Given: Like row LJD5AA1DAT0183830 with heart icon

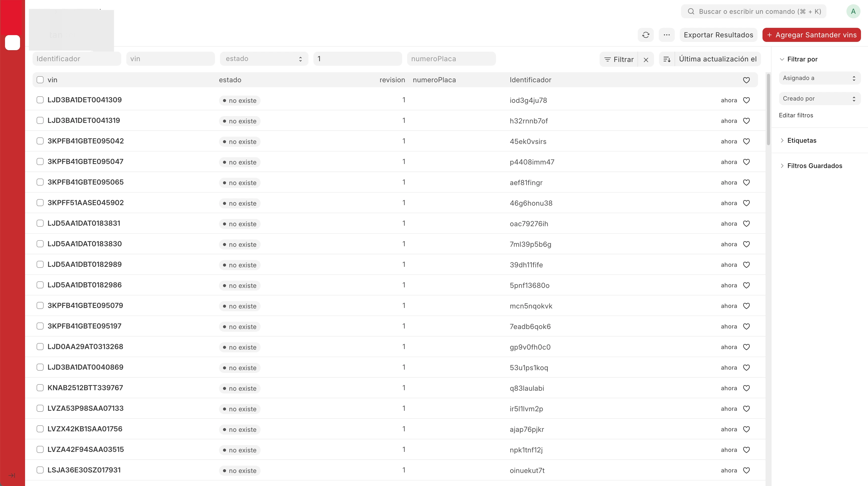Looking at the screenshot, I should pos(746,244).
